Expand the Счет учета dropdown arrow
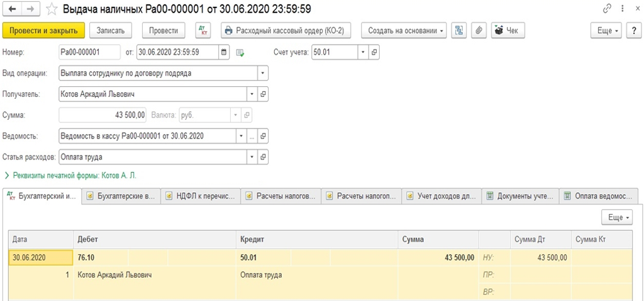The height and width of the screenshot is (301, 644). (363, 52)
